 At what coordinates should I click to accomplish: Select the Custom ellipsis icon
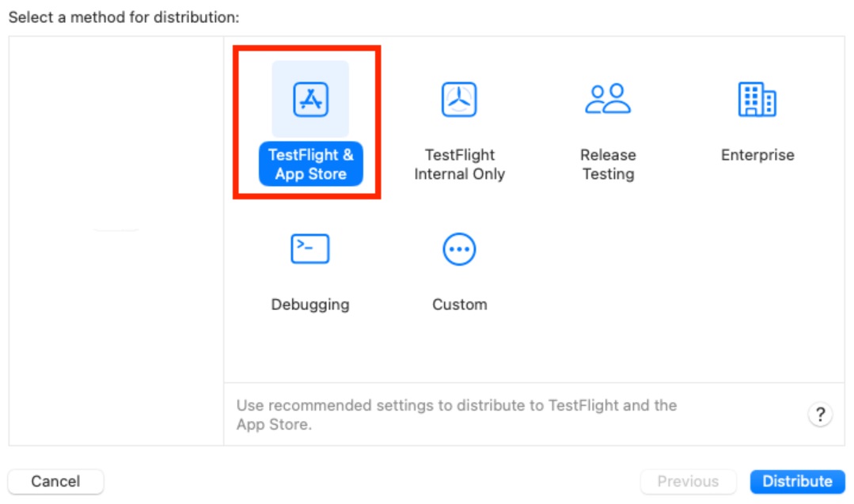click(x=459, y=249)
